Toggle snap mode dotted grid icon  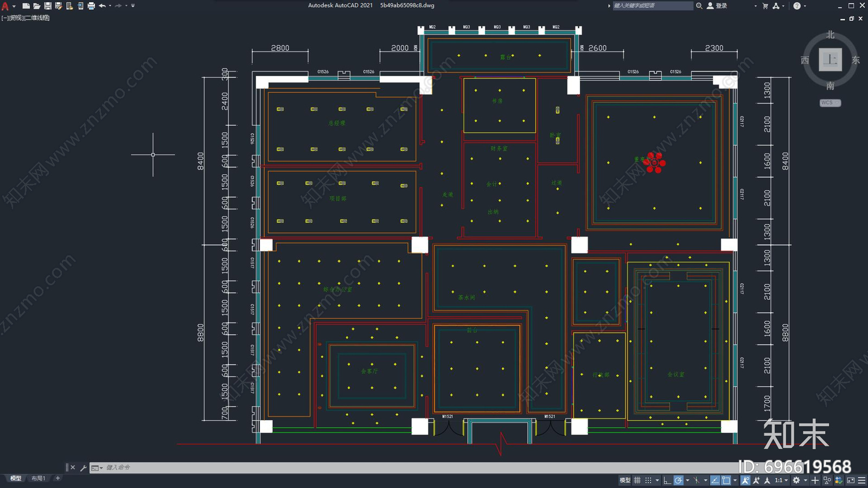point(648,480)
